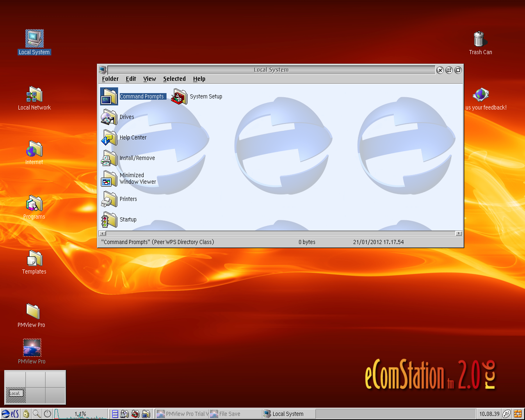The image size is (525, 420).
Task: Click the scroll right arrow of folder
Action: [x=459, y=233]
